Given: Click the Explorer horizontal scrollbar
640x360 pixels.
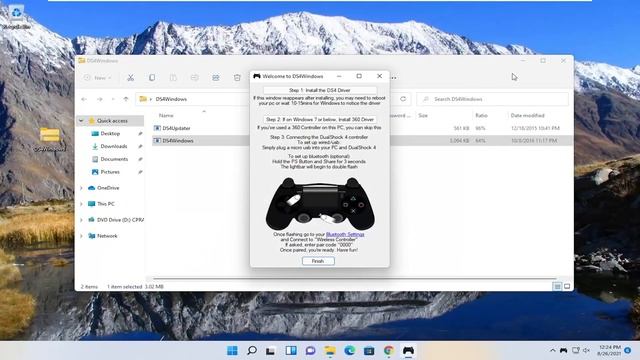Looking at the screenshot, I should [355, 279].
